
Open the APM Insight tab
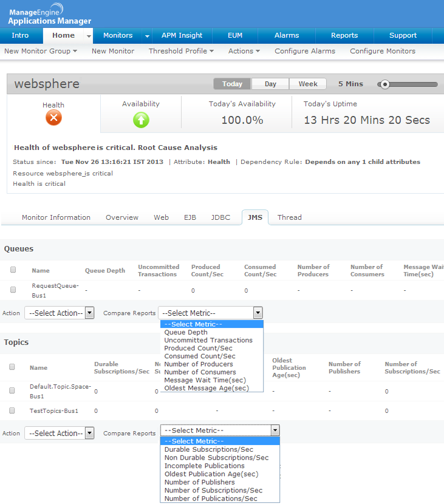pyautogui.click(x=182, y=35)
